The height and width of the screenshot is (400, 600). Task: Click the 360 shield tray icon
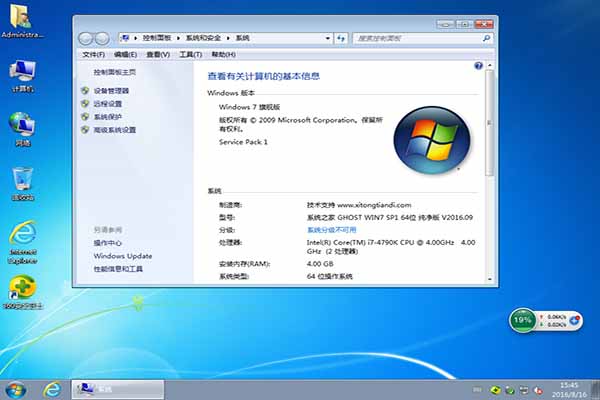[x=495, y=390]
